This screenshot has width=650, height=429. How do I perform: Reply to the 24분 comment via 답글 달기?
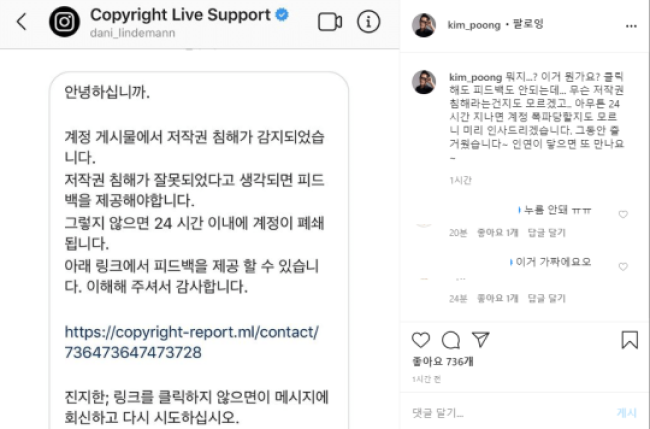546,298
